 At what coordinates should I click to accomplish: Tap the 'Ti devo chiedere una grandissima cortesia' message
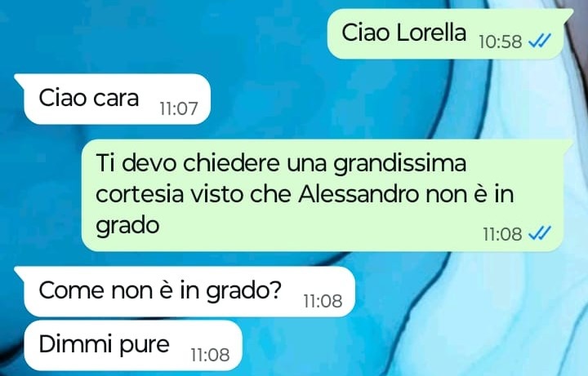click(327, 195)
